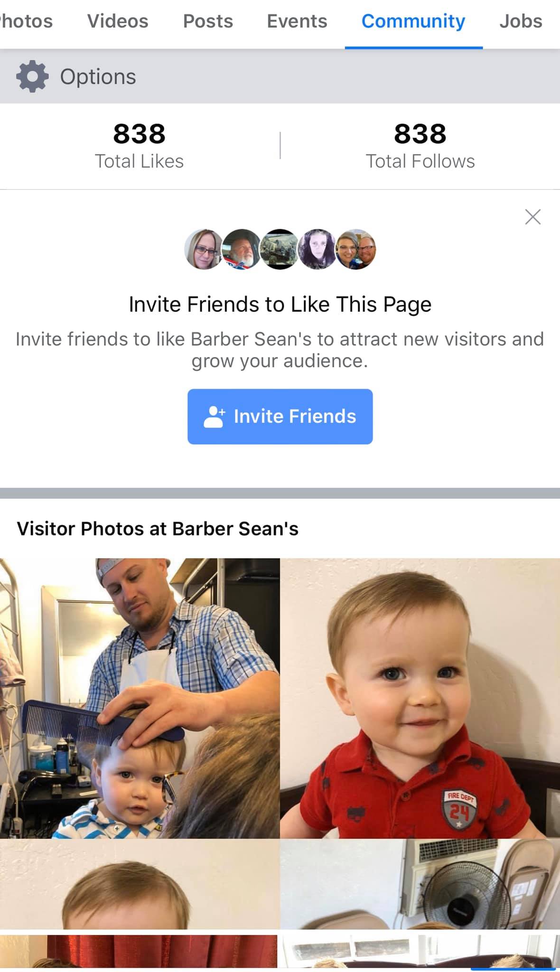Go to the Jobs tab

click(x=521, y=21)
